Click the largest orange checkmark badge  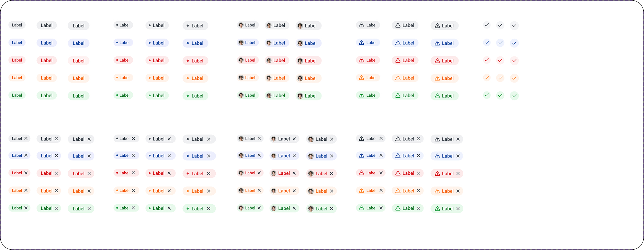[514, 78]
